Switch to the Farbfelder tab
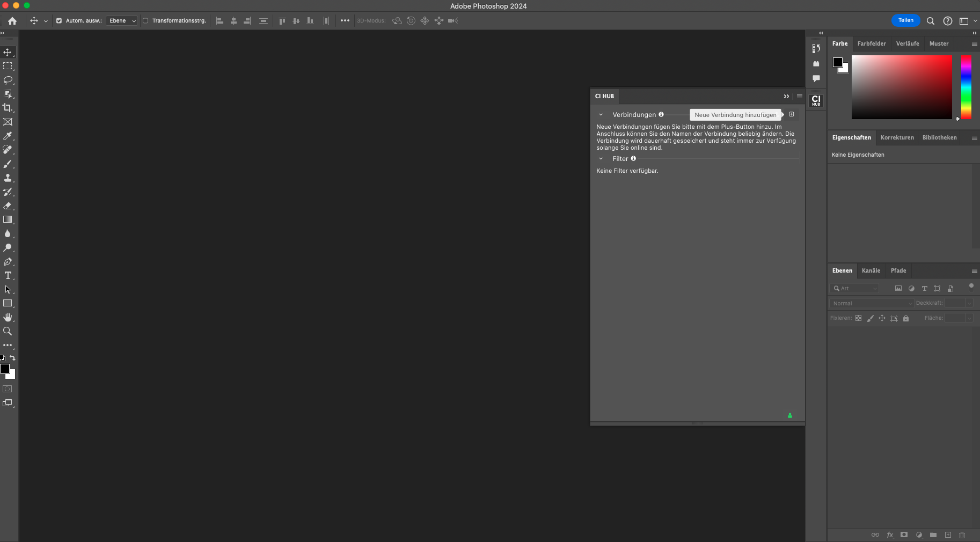The image size is (980, 542). point(872,44)
